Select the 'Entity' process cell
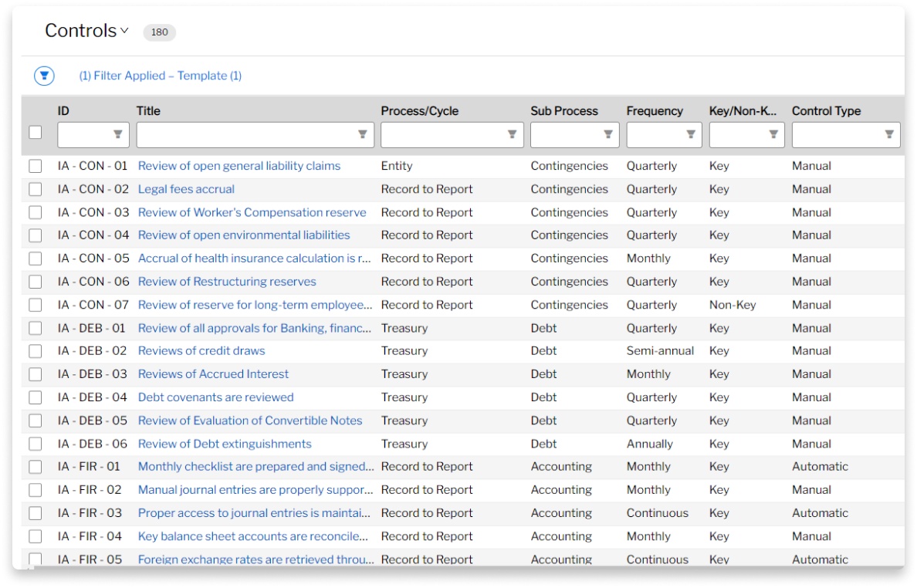Screen dimensions: 917x588 [397, 166]
